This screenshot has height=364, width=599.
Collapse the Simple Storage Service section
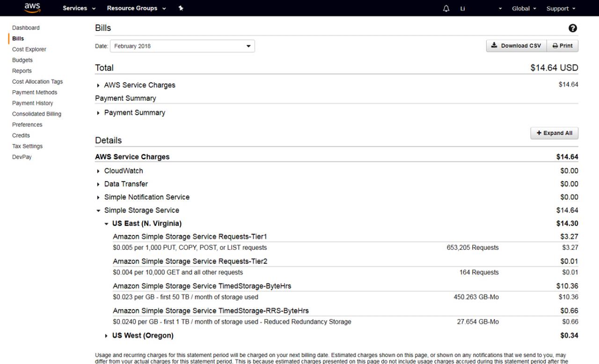[141, 211]
